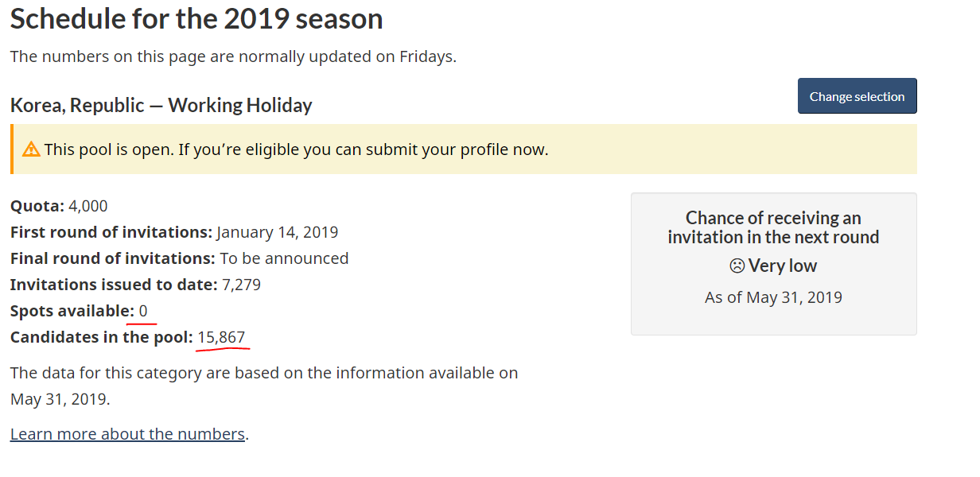The image size is (980, 477).
Task: Click the Spots available label
Action: (x=72, y=311)
